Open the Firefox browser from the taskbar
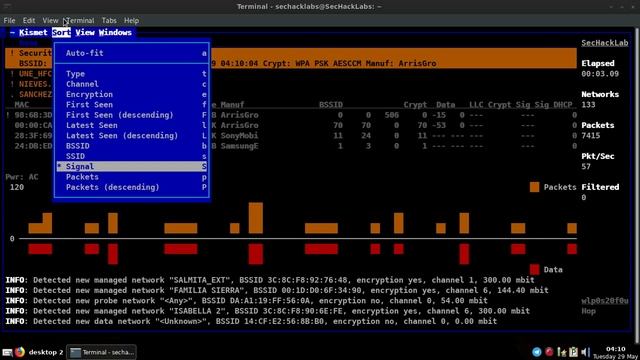The height and width of the screenshot is (360, 640). click(20, 352)
